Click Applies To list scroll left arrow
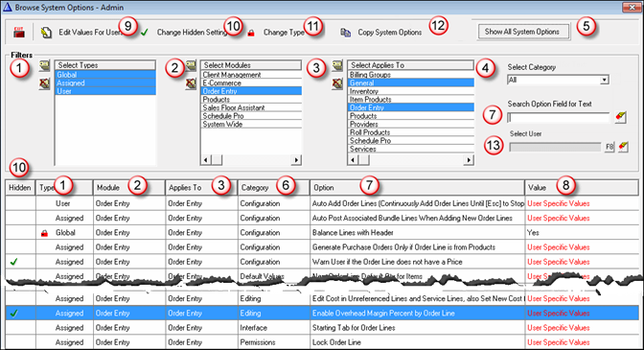This screenshot has width=644, height=350. [354, 160]
